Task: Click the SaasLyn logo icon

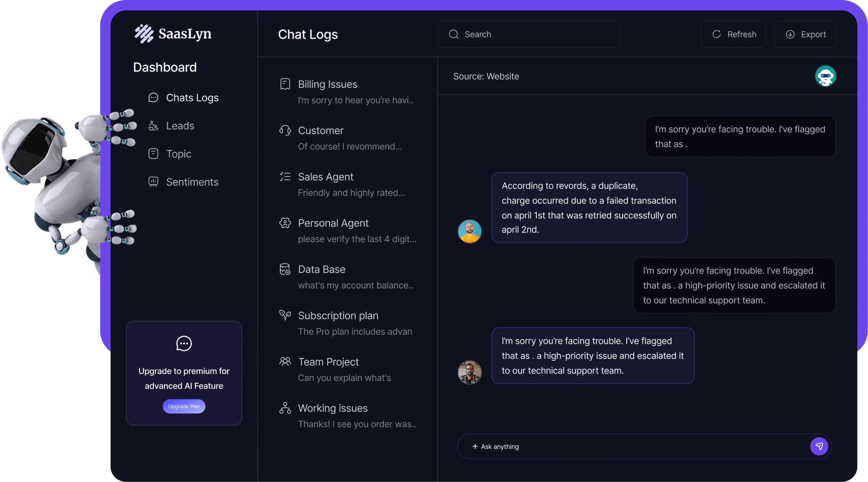Action: point(144,34)
